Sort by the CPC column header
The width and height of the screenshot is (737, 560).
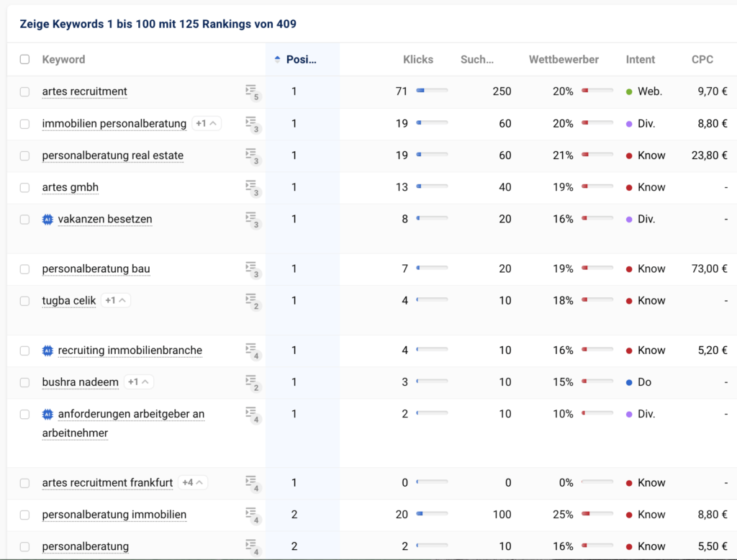click(702, 59)
